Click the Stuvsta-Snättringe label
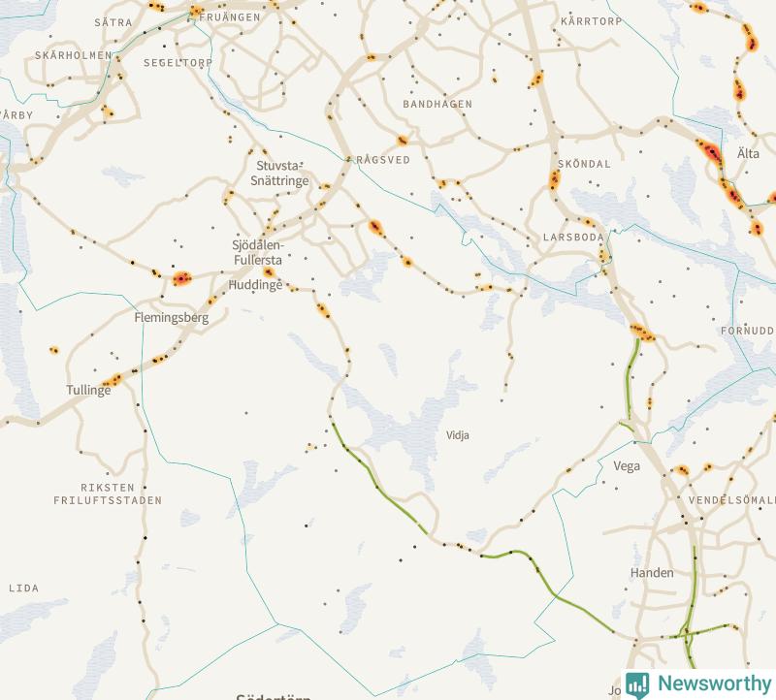Image resolution: width=776 pixels, height=700 pixels. pos(279,174)
